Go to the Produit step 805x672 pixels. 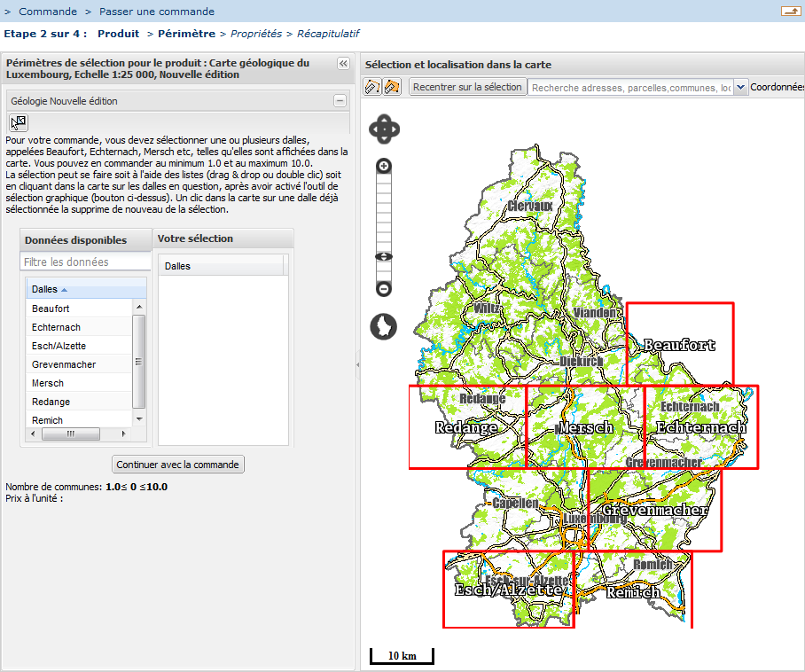(x=118, y=34)
